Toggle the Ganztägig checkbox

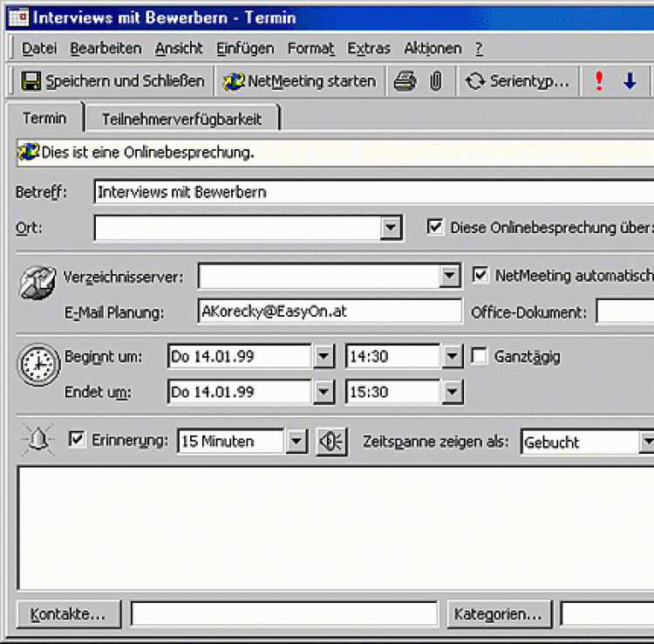coord(479,356)
